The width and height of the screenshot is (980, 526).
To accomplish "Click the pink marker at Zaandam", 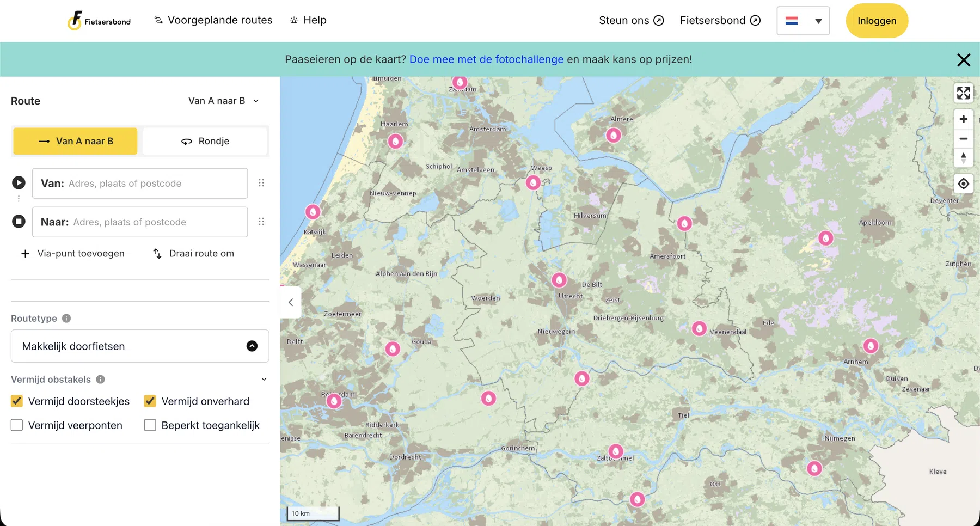I will coord(460,82).
